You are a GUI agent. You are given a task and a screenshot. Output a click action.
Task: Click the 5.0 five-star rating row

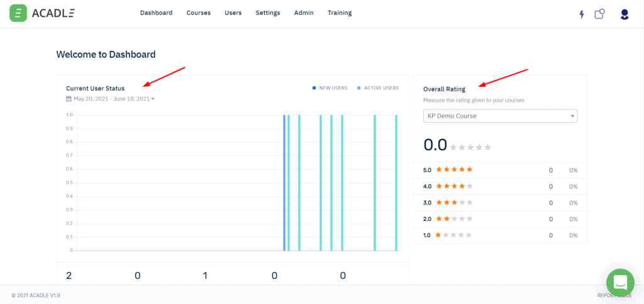(x=500, y=170)
